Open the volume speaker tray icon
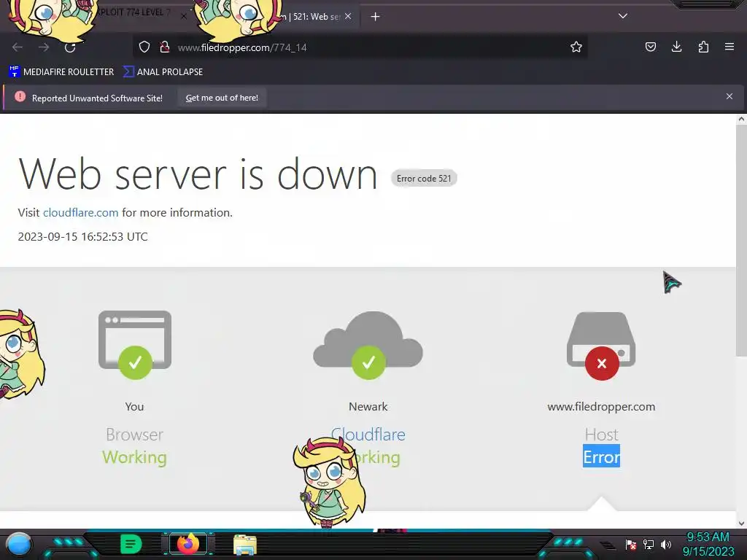Image resolution: width=747 pixels, height=560 pixels. (x=666, y=544)
